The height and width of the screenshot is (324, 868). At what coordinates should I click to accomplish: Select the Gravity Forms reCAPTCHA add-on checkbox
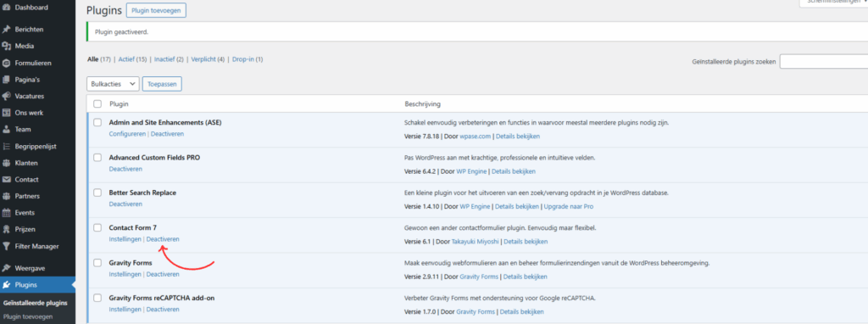97,298
